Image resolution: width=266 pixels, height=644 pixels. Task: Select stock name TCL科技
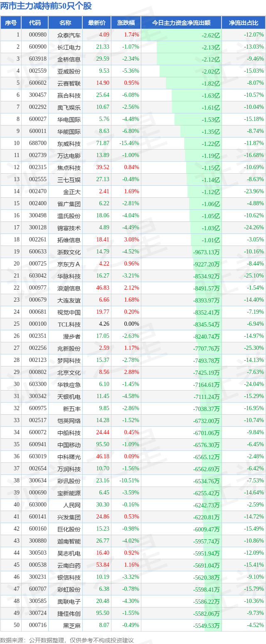tap(69, 324)
